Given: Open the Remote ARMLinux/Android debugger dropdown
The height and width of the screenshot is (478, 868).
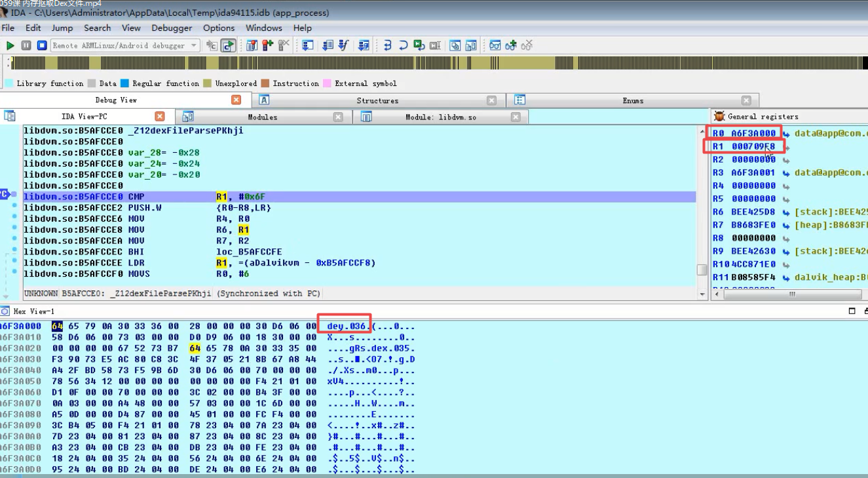Looking at the screenshot, I should pyautogui.click(x=124, y=45).
